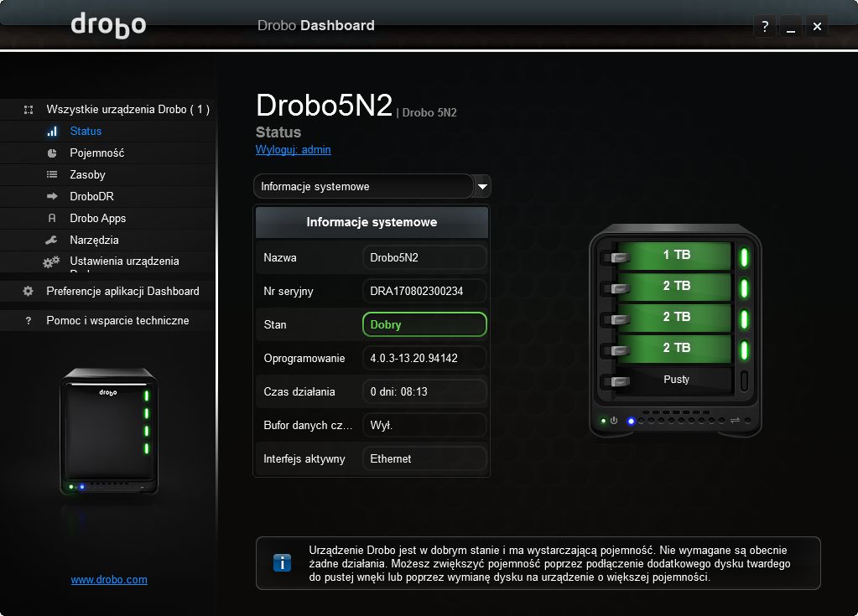This screenshot has width=858, height=616.
Task: Click the DroboDR arrow icon
Action: (x=52, y=196)
